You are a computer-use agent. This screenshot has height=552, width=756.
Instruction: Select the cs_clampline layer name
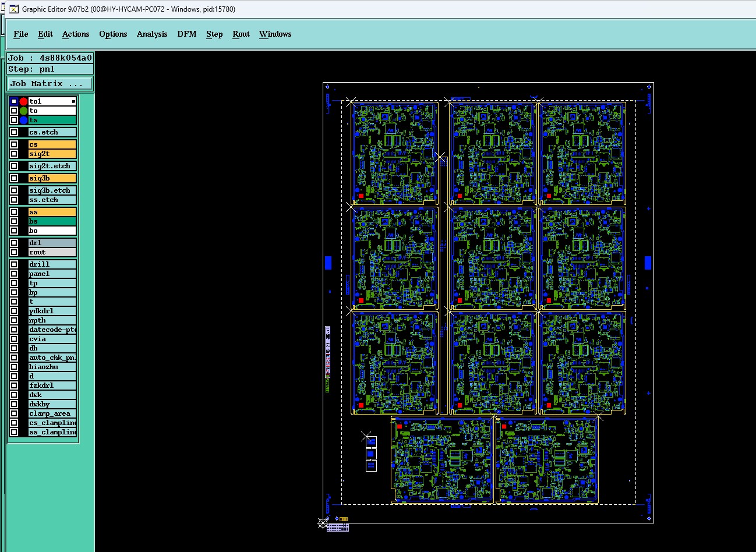[x=52, y=423]
